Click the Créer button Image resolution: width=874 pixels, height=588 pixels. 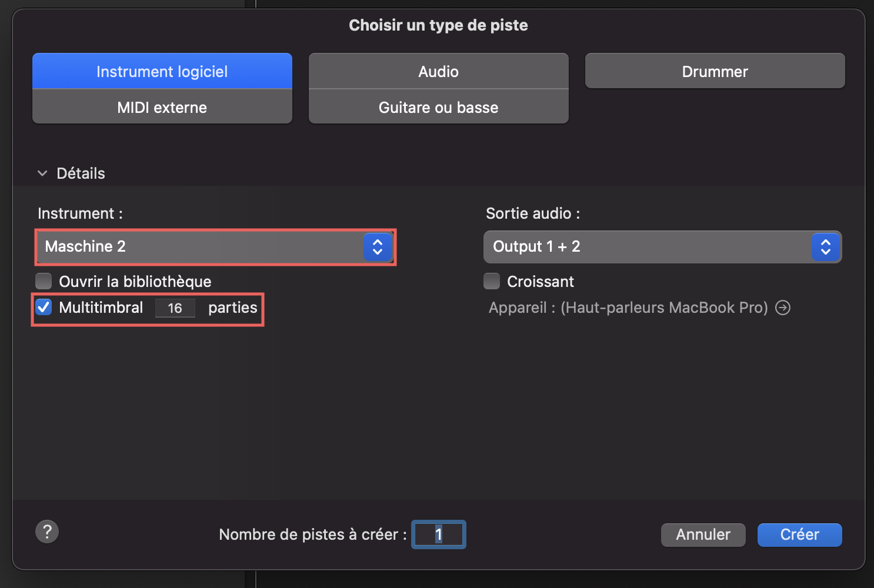800,534
